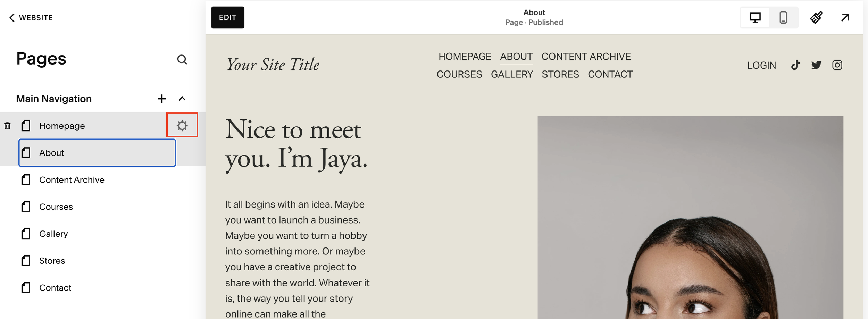Image resolution: width=868 pixels, height=319 pixels.
Task: Click the Courses page icon
Action: 26,207
